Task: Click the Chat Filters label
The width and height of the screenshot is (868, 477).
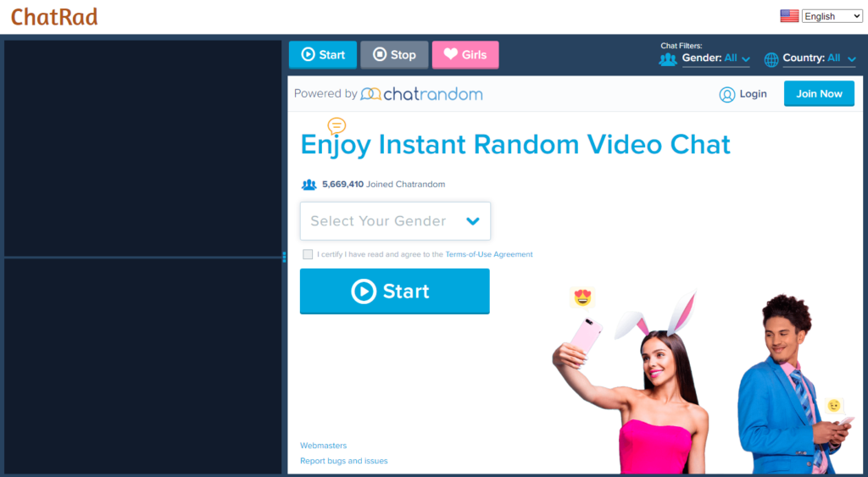Action: coord(681,46)
